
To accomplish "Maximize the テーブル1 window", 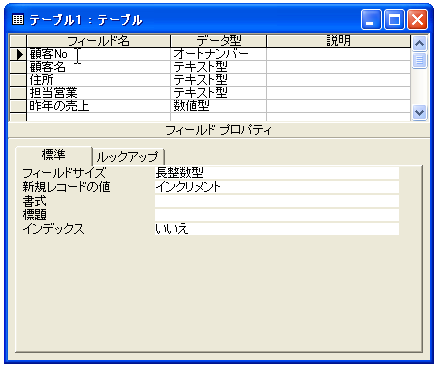I will pos(394,20).
